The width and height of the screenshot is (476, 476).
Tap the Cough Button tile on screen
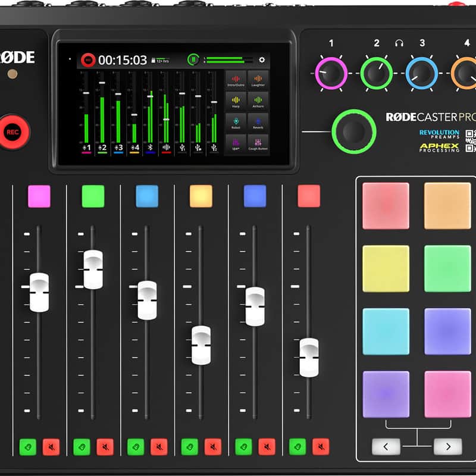tap(258, 143)
